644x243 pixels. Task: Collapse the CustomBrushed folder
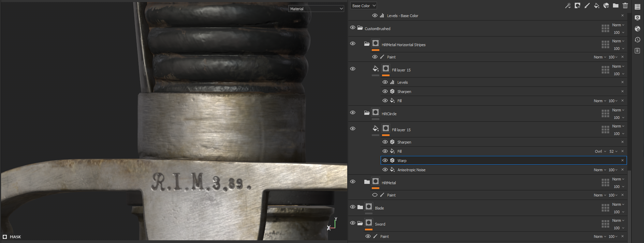point(360,28)
